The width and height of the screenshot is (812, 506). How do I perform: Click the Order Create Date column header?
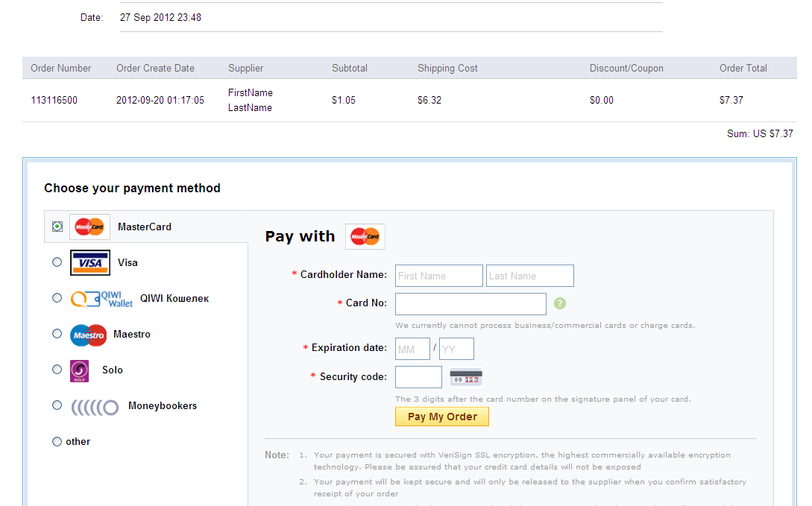point(155,69)
